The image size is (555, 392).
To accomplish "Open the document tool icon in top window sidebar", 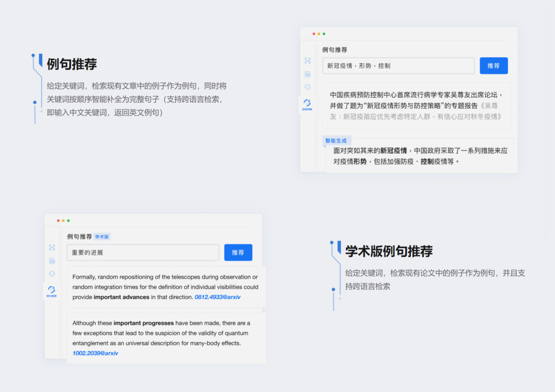I will pos(307,74).
